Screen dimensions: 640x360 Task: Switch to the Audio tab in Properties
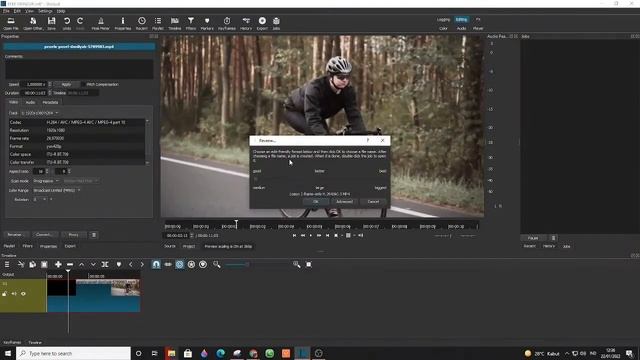30,102
